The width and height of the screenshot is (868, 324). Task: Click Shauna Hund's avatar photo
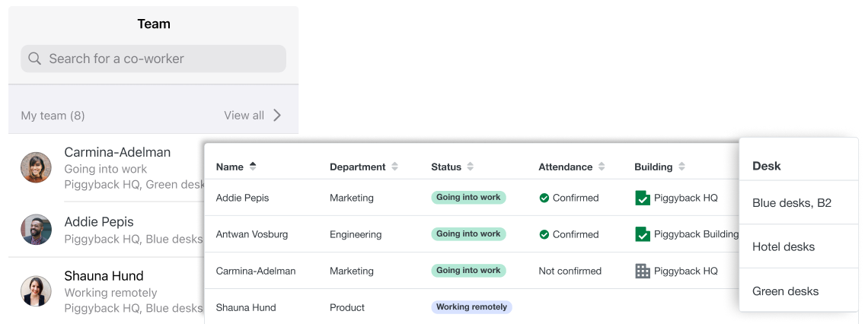coord(36,291)
